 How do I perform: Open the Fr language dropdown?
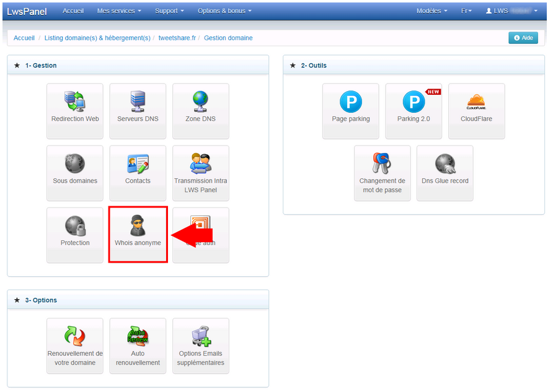click(x=466, y=11)
